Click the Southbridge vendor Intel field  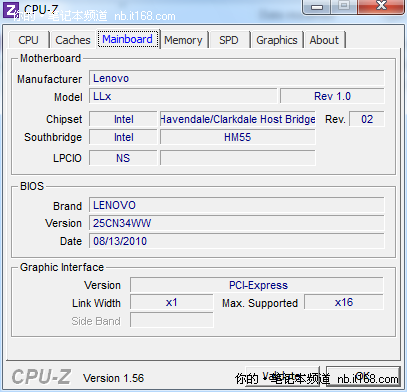point(123,137)
